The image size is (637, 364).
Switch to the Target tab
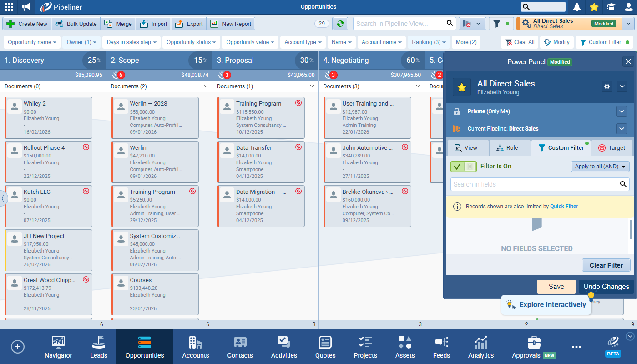(612, 148)
